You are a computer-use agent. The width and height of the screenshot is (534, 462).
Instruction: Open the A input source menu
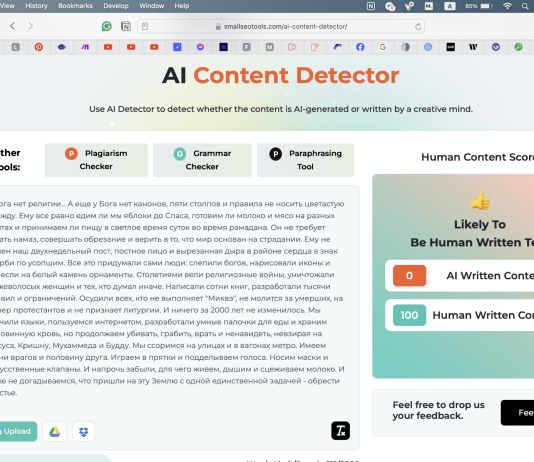(x=450, y=6)
